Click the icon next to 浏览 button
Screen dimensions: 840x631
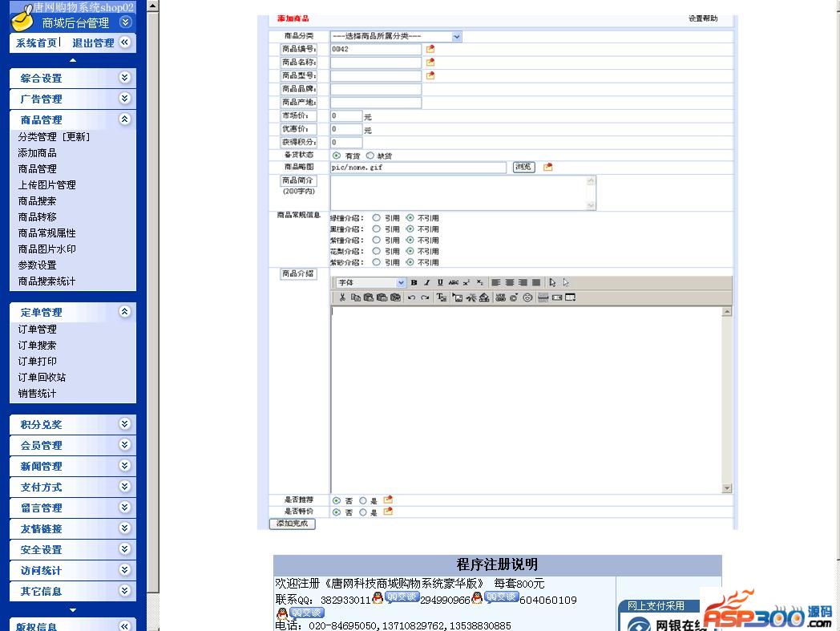[547, 168]
